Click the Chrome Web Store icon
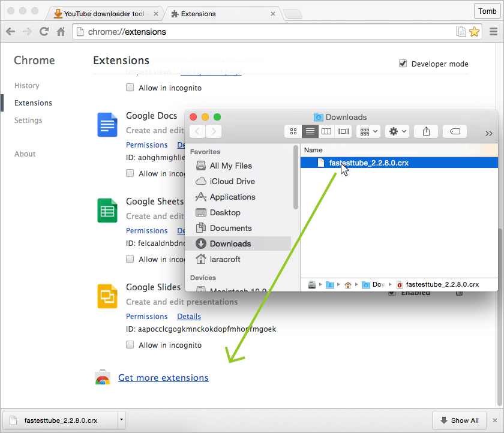The width and height of the screenshot is (504, 433). pos(103,378)
